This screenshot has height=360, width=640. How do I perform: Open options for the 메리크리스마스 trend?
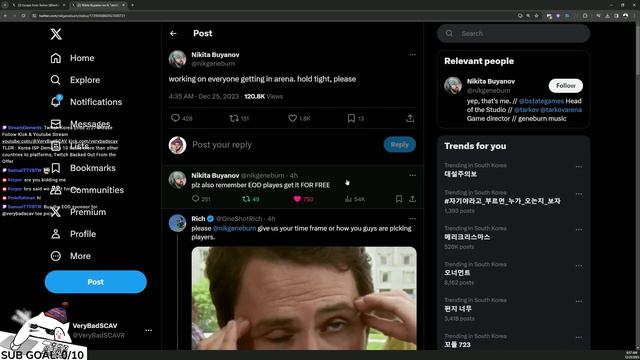click(x=579, y=229)
